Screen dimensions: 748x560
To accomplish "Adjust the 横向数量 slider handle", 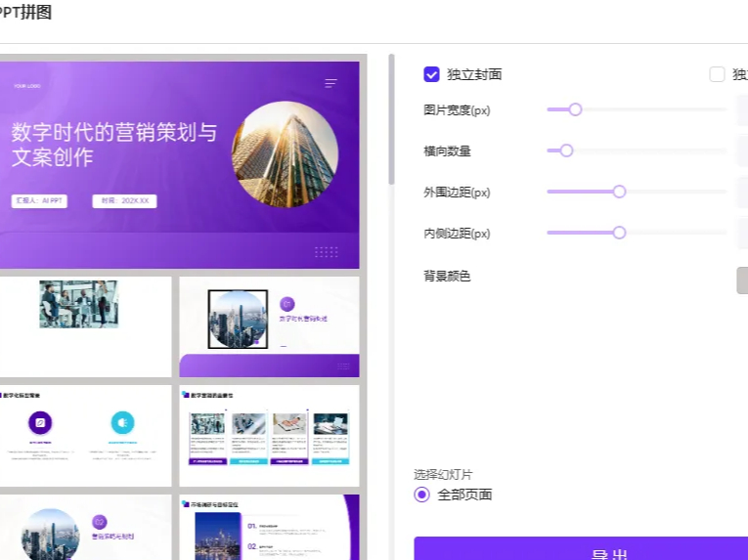I will [566, 151].
